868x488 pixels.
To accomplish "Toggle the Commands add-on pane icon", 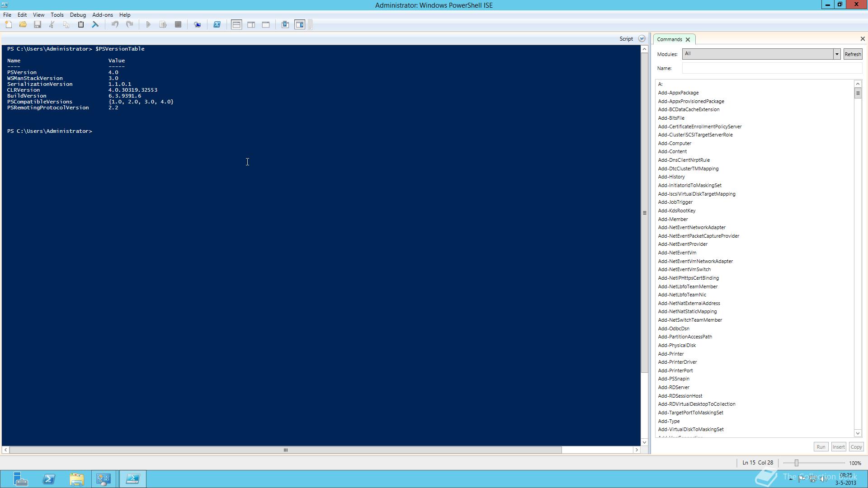I will click(x=300, y=25).
